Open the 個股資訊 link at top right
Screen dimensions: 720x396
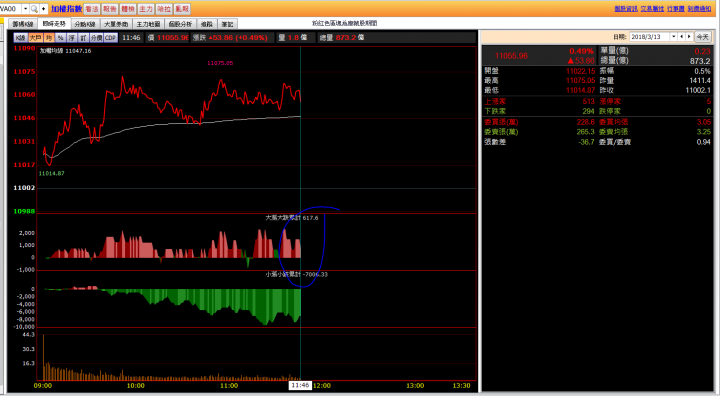tap(626, 9)
